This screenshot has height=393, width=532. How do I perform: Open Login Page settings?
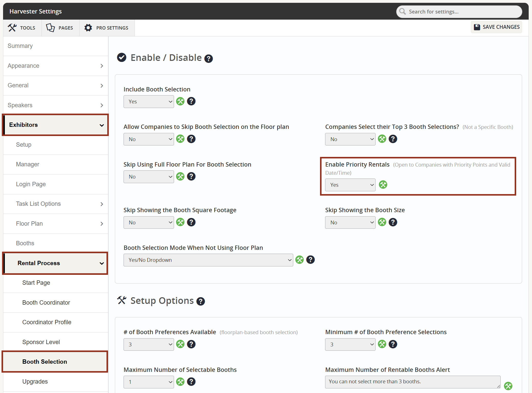(56, 184)
